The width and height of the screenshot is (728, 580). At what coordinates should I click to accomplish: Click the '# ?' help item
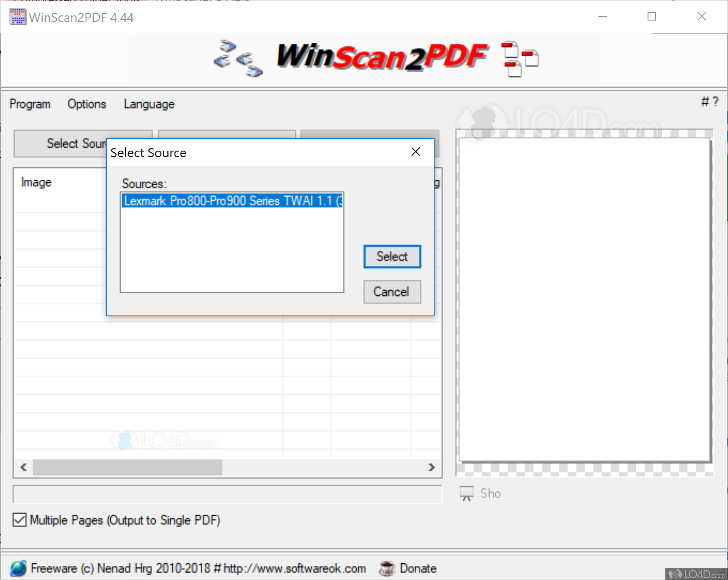[x=710, y=101]
